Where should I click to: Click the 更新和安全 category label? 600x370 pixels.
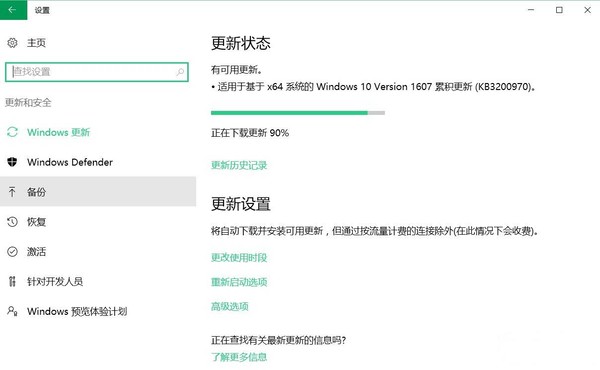pyautogui.click(x=28, y=103)
